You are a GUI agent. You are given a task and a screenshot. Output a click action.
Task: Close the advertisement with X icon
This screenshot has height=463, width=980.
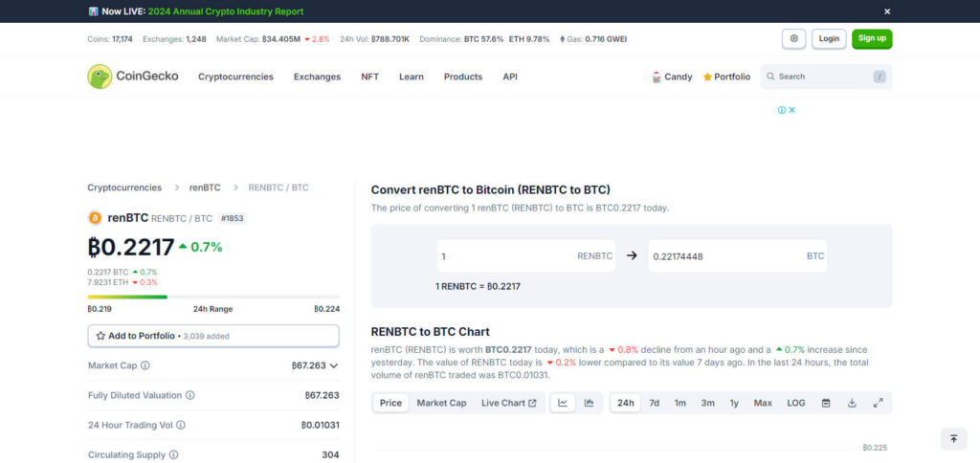pyautogui.click(x=791, y=110)
